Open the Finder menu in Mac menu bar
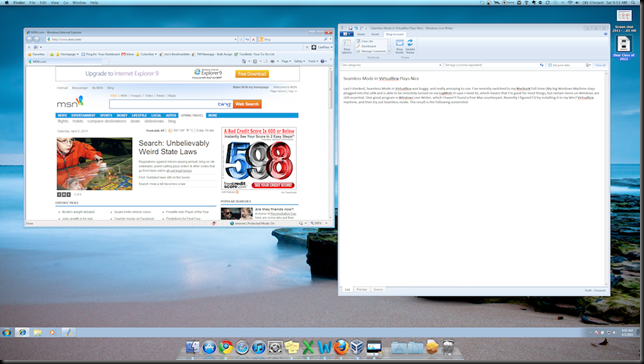 pos(19,2)
